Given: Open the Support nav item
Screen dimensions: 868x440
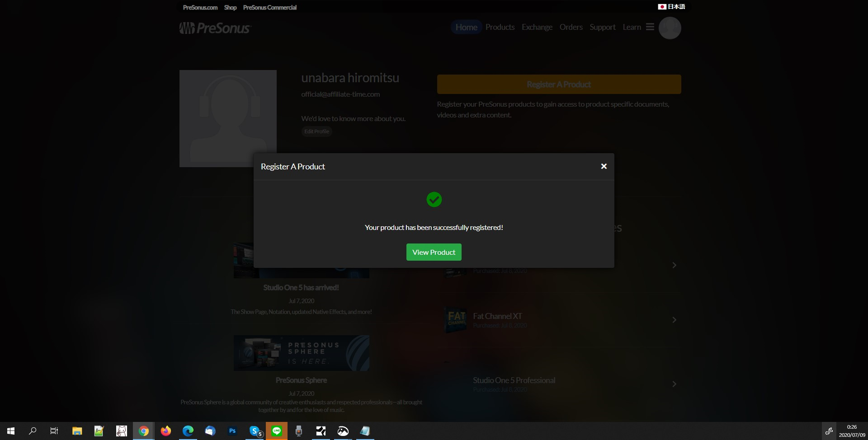Looking at the screenshot, I should 603,27.
